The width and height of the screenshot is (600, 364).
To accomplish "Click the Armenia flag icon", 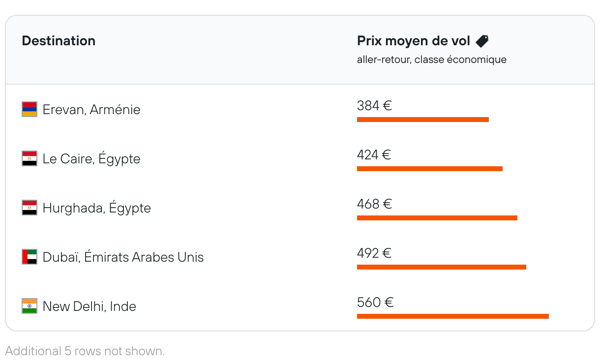I will (x=30, y=109).
